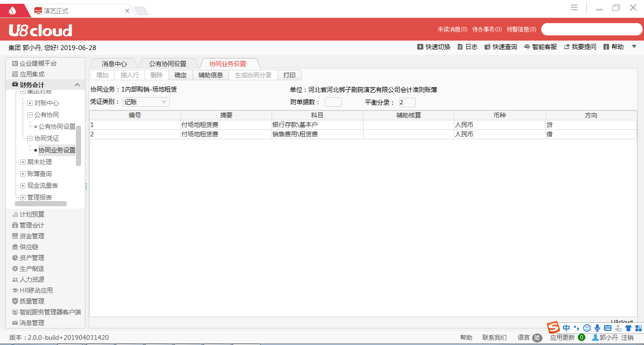The width and height of the screenshot is (644, 345).
Task: Open the 凭证类别 dropdown
Action: coord(164,102)
